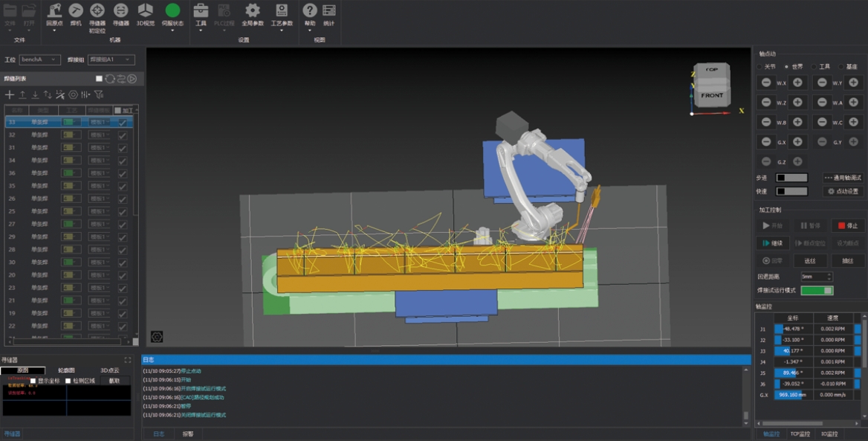Expand the seam tracker panel to fullscreen
The image size is (868, 441).
(127, 360)
